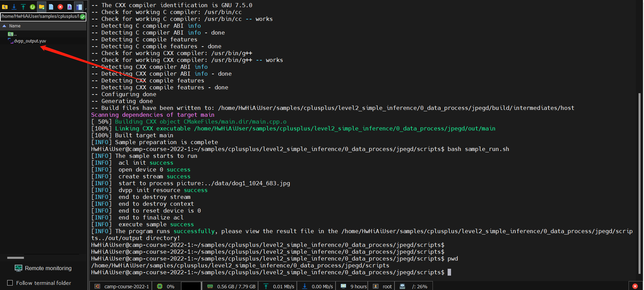Create a new folder in SFTP browser

click(x=42, y=7)
